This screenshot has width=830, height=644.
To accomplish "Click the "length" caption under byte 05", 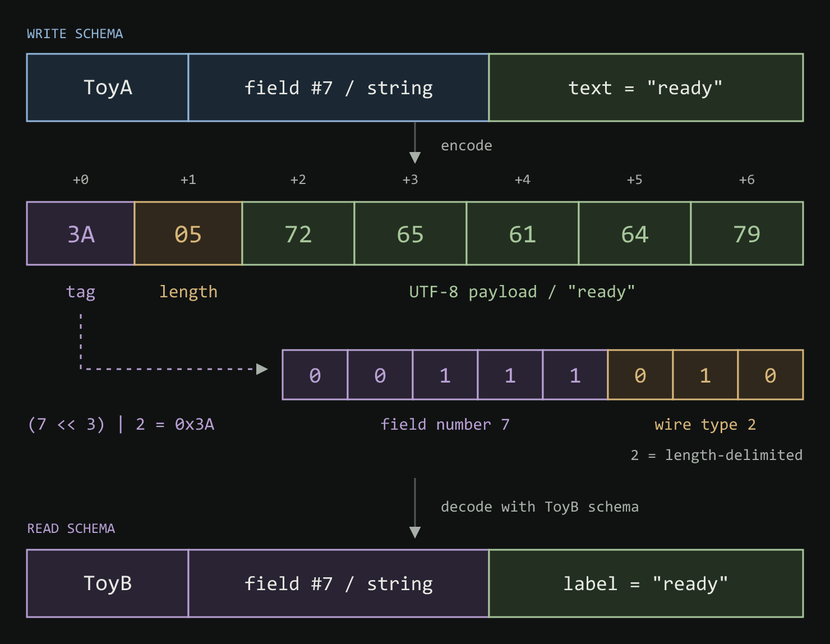I will [x=188, y=292].
